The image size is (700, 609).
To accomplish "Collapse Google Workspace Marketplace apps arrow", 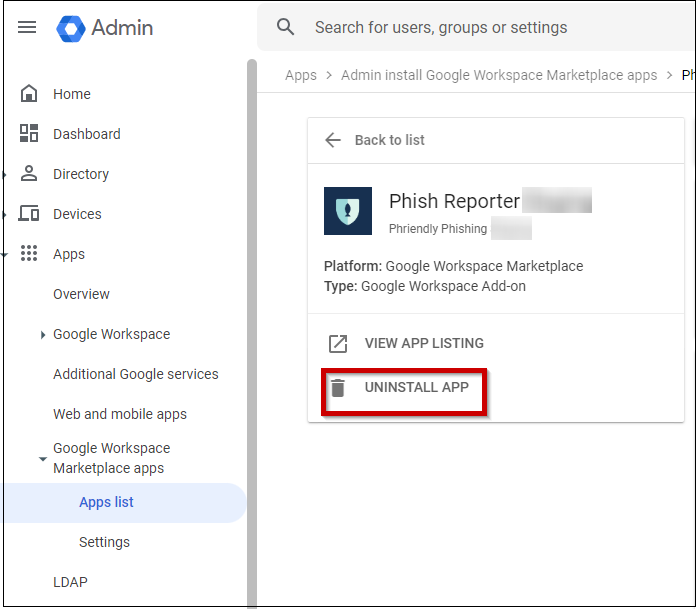I will [43, 459].
